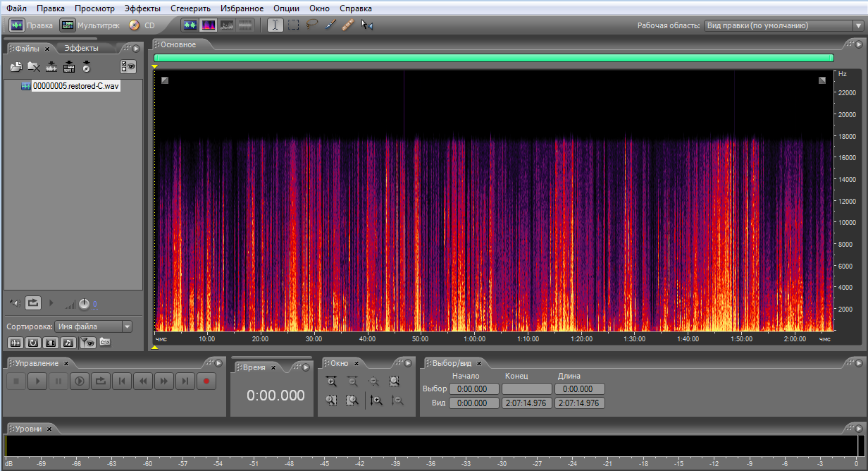Toggle show video files filter button

50,343
